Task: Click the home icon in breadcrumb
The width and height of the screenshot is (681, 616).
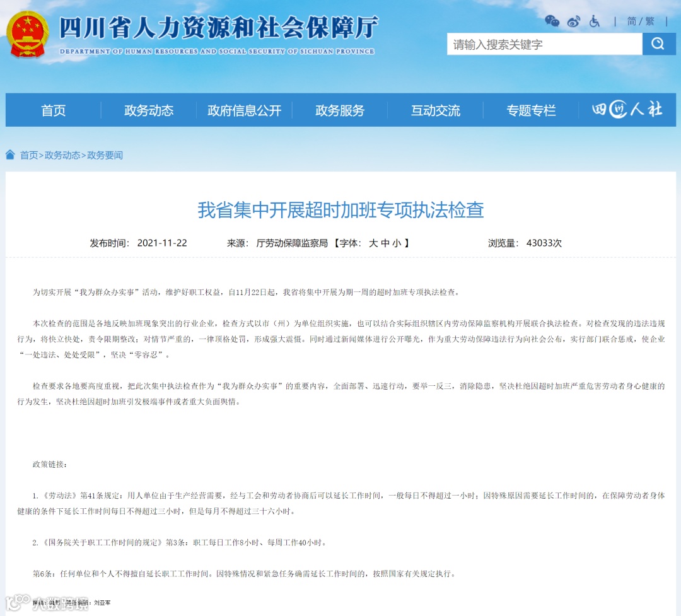Action: 11,154
